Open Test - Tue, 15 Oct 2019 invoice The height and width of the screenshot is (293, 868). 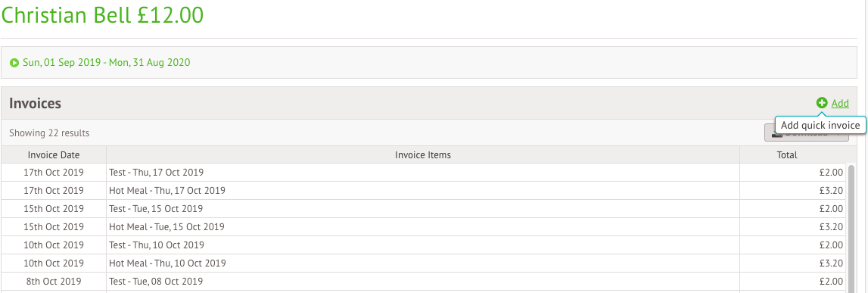(x=424, y=209)
